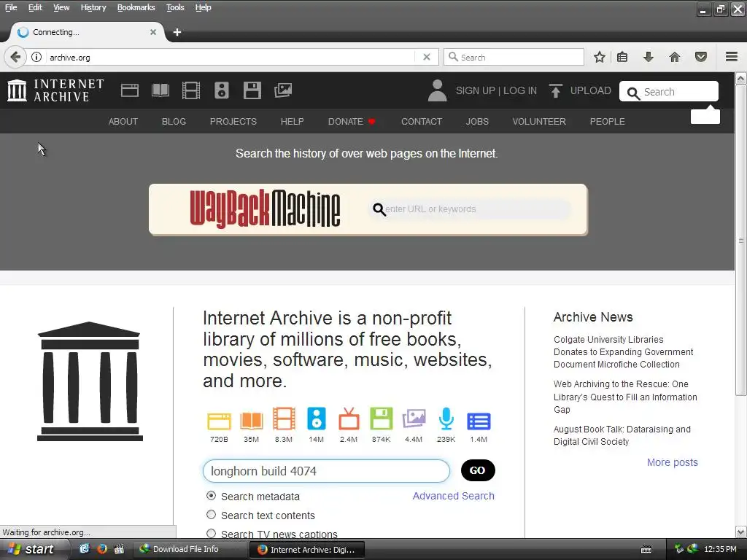The height and width of the screenshot is (560, 747).
Task: Read the Colgate University Libraries news post
Action: click(624, 352)
